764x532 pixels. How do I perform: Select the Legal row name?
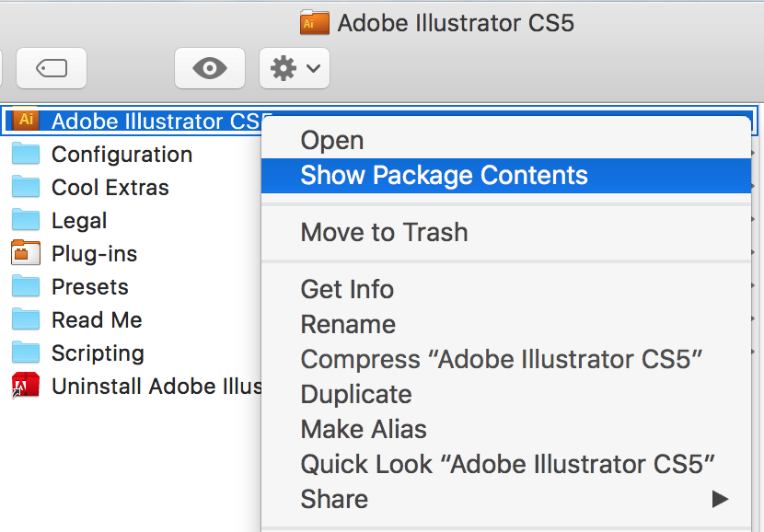click(x=79, y=221)
